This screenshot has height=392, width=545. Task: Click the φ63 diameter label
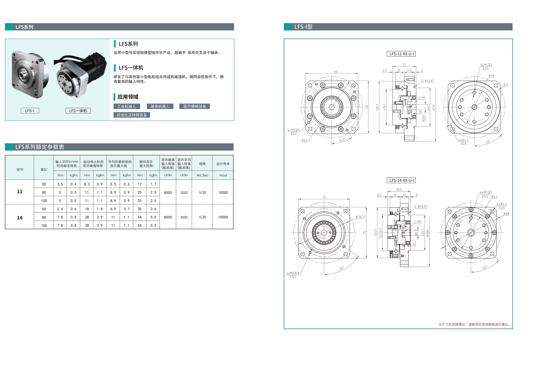(304, 140)
